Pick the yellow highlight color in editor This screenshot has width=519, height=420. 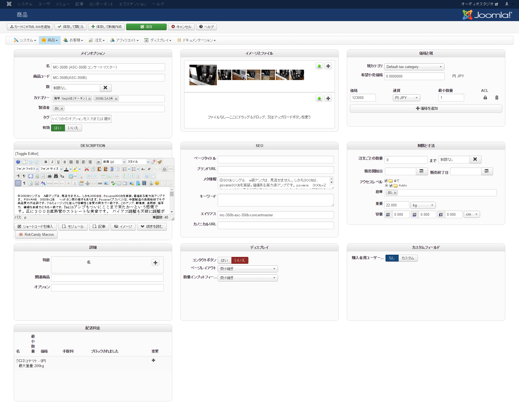click(75, 169)
